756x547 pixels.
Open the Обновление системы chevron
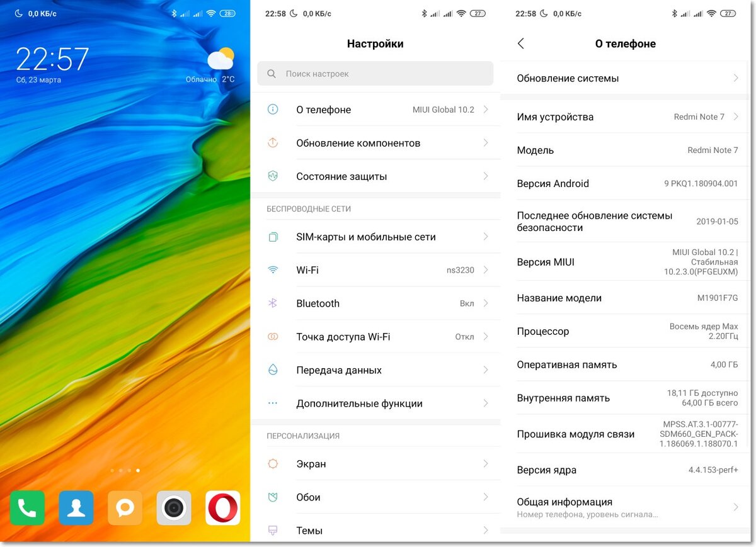point(736,78)
